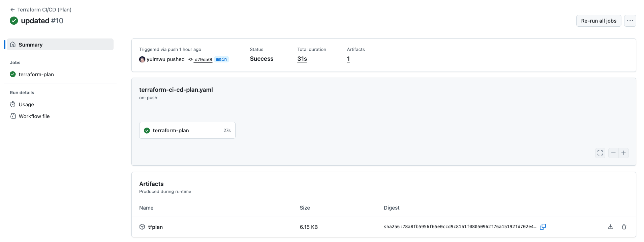Click the 'updated #10' run title
644x242 pixels.
point(42,21)
